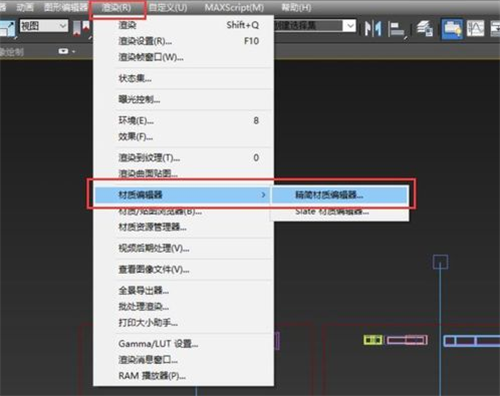Open Gamma/LUT 设置... menu entry
Image resolution: width=500 pixels, height=396 pixels.
pyautogui.click(x=184, y=344)
